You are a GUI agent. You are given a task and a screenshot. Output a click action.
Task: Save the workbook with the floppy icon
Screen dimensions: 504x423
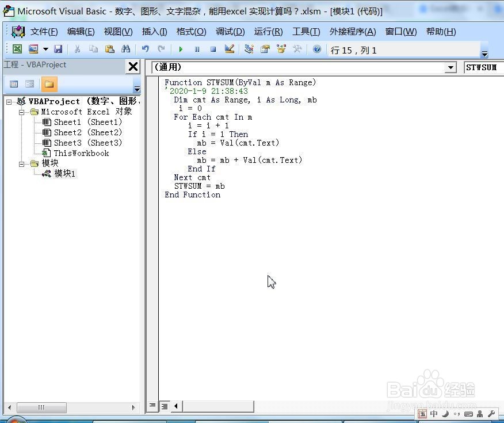58,49
